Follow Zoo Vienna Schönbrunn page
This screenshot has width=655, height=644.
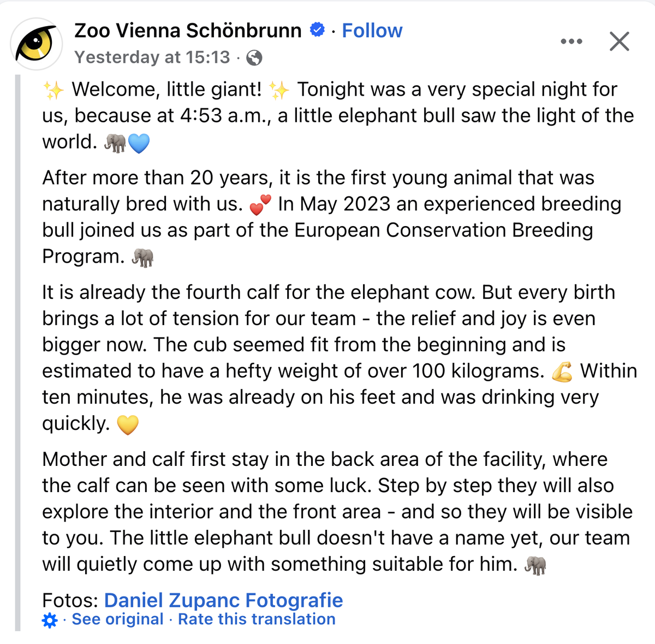[372, 31]
